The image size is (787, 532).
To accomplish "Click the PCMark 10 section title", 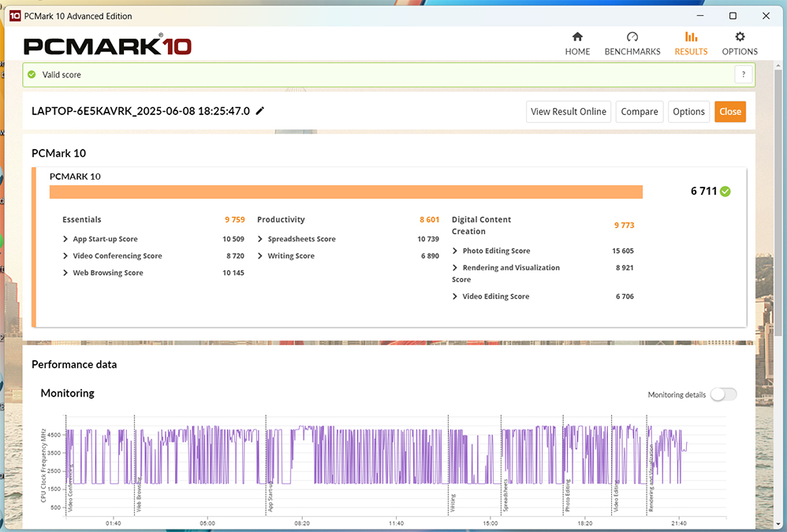I will (58, 154).
